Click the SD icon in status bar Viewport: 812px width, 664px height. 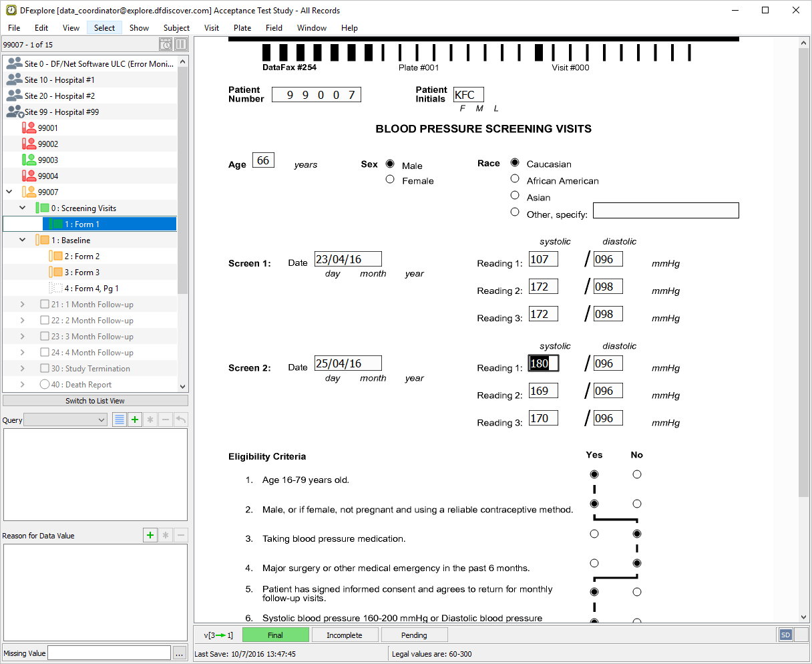tap(785, 635)
